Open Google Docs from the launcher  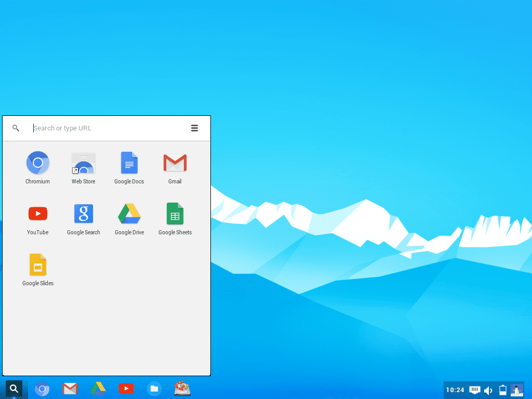click(x=129, y=163)
